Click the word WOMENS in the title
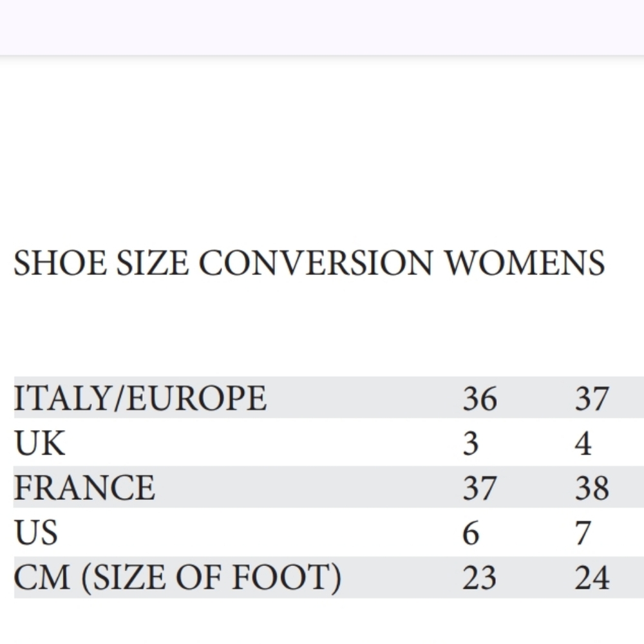Screen dimensions: 644x644 pyautogui.click(x=525, y=263)
